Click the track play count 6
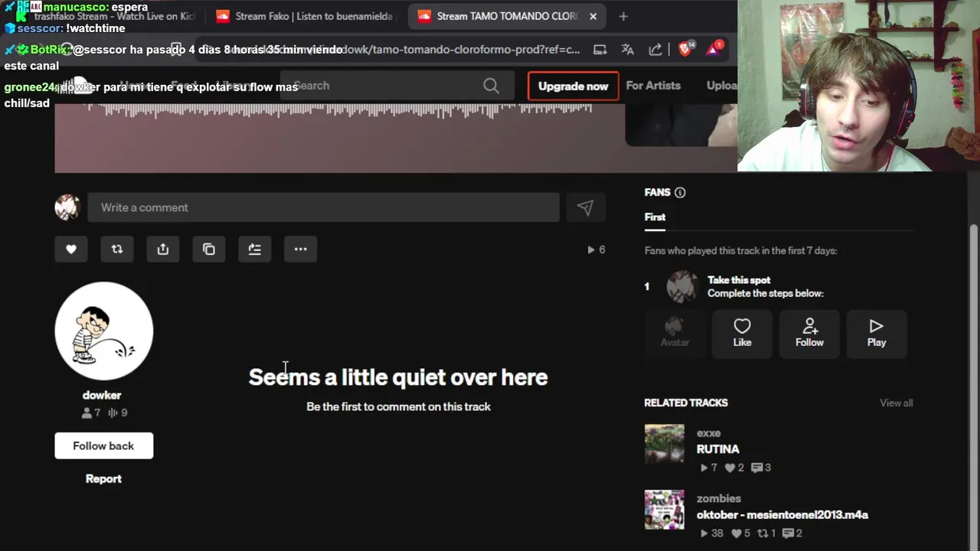 click(x=596, y=249)
